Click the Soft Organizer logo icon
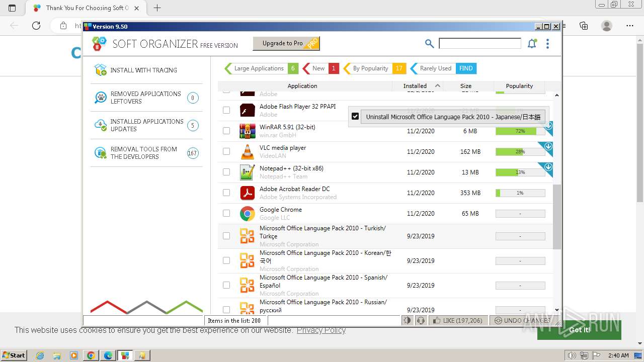This screenshot has width=644, height=362. pyautogui.click(x=100, y=44)
